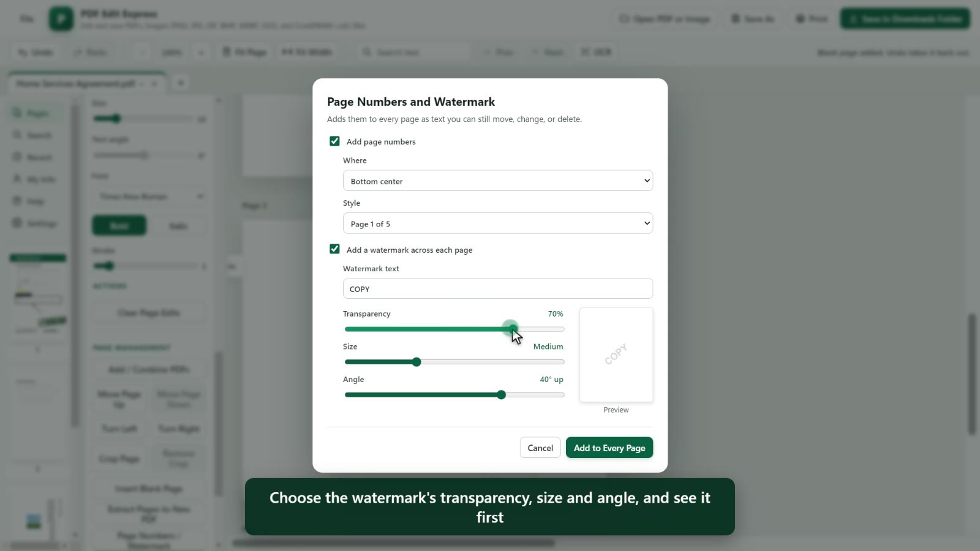Viewport: 980px width, 551px height.
Task: Click the Print button
Action: (812, 19)
